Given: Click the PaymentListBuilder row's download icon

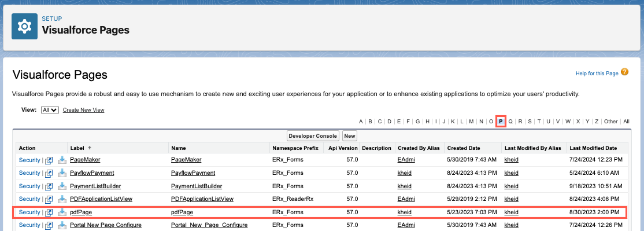Looking at the screenshot, I should coord(62,186).
